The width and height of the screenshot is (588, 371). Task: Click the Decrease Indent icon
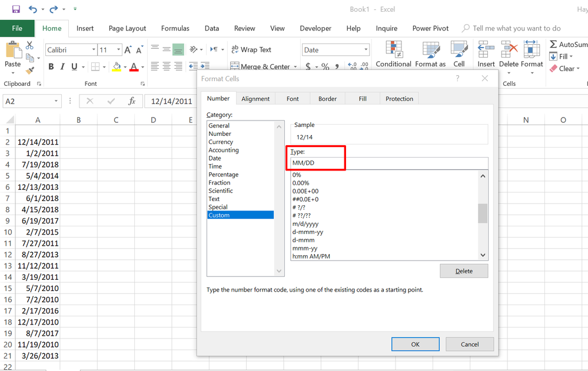point(193,66)
